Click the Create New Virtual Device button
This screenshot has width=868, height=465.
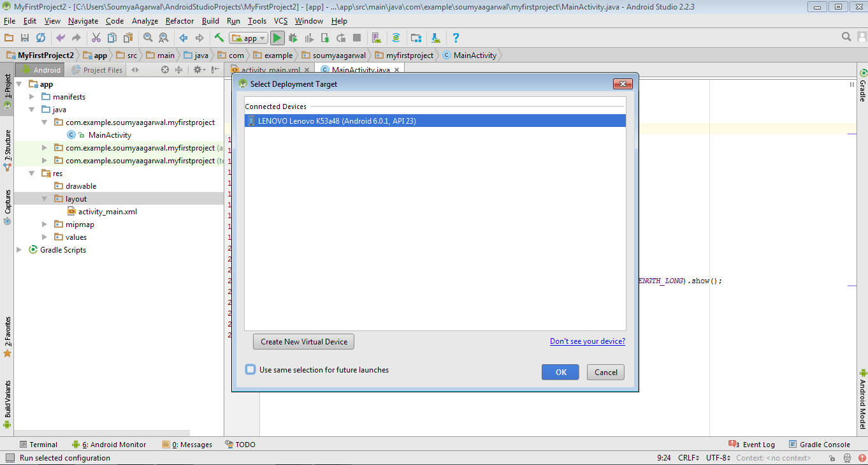coord(303,341)
